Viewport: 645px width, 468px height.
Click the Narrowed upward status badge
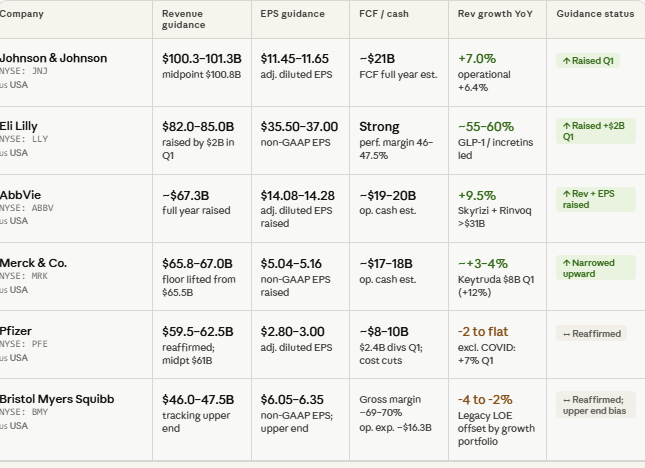(596, 268)
